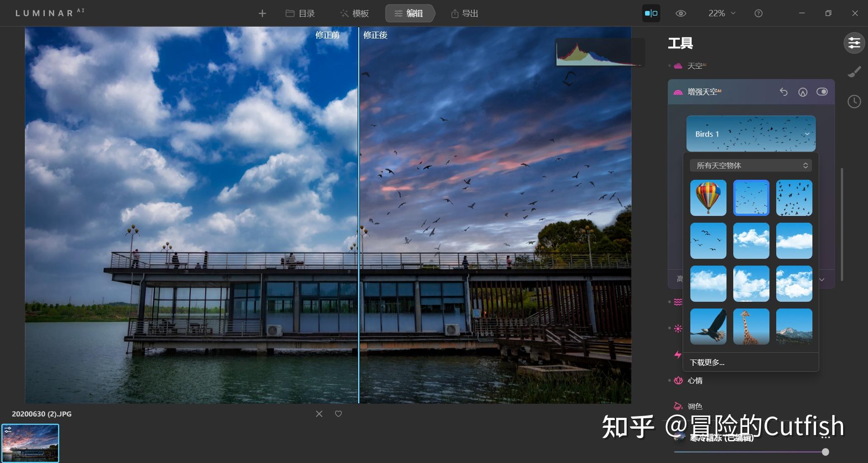The height and width of the screenshot is (463, 868).
Task: Click the histogram overlay on the photo
Action: [600, 52]
